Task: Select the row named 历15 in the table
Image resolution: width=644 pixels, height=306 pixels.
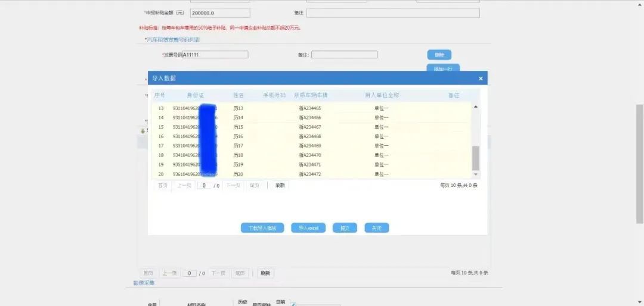Action: coord(238,127)
